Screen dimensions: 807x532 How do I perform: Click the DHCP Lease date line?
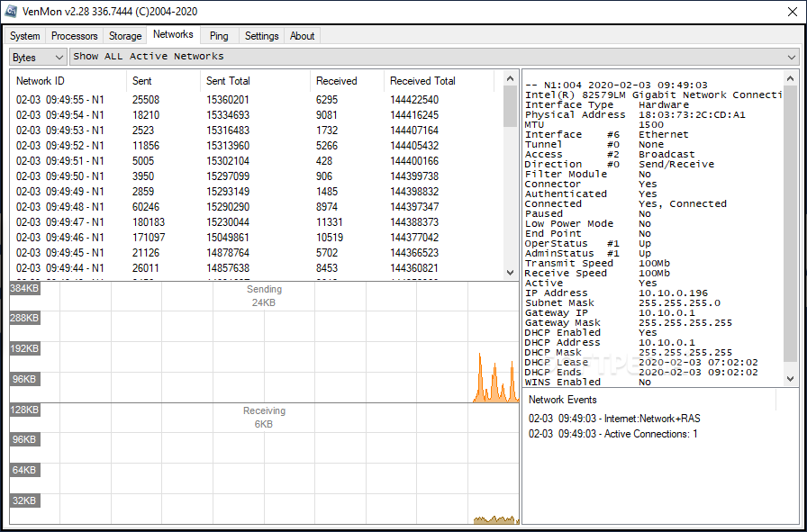coord(641,362)
